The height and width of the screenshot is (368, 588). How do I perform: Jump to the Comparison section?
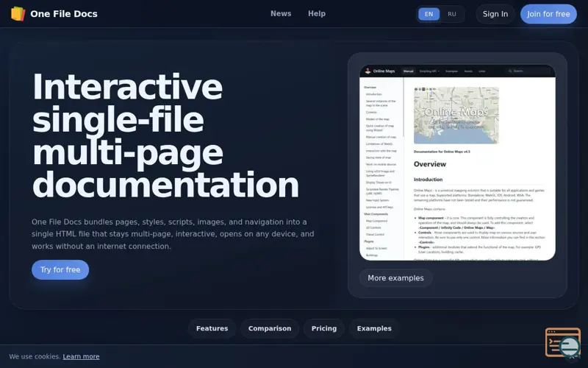point(270,328)
